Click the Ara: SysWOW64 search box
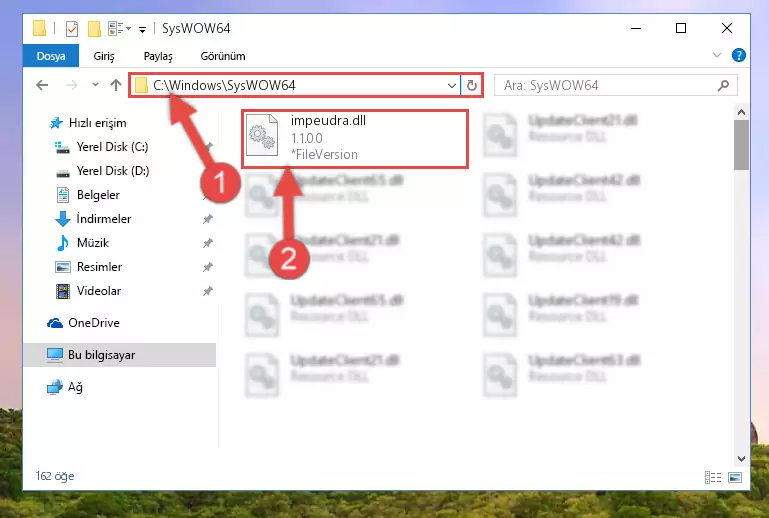 click(615, 86)
